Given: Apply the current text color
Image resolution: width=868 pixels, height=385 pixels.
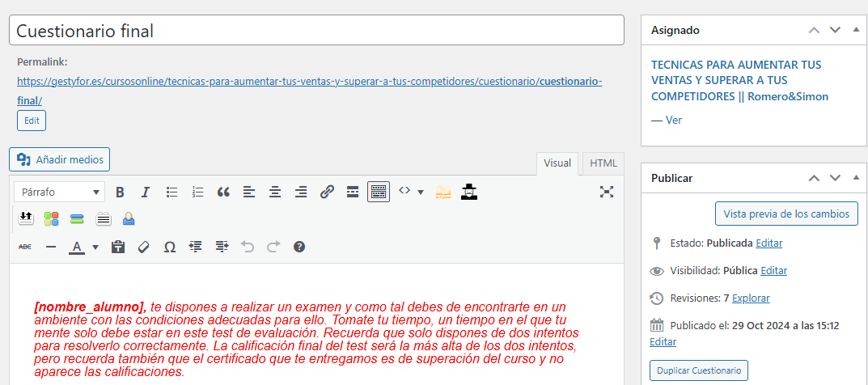Looking at the screenshot, I should tap(77, 247).
